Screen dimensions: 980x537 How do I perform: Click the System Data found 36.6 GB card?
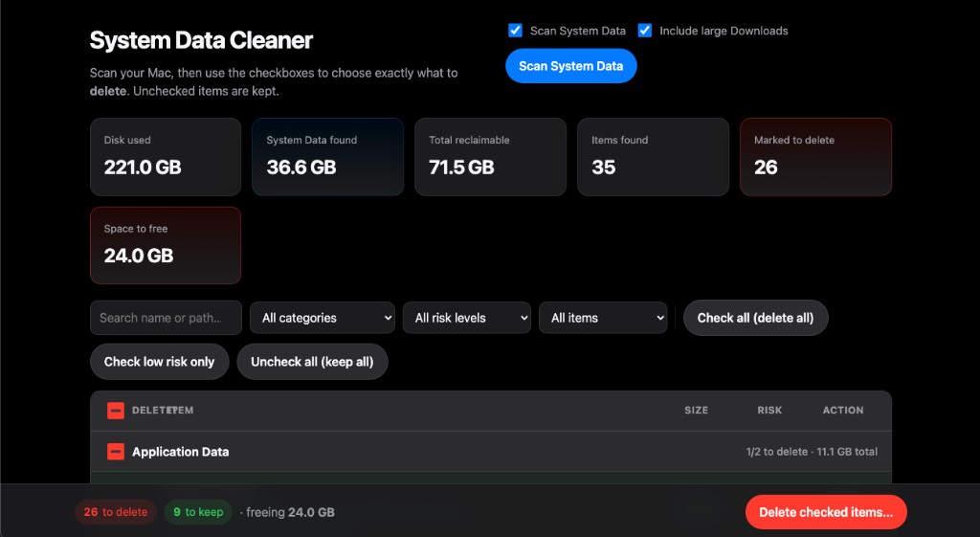[x=328, y=157]
